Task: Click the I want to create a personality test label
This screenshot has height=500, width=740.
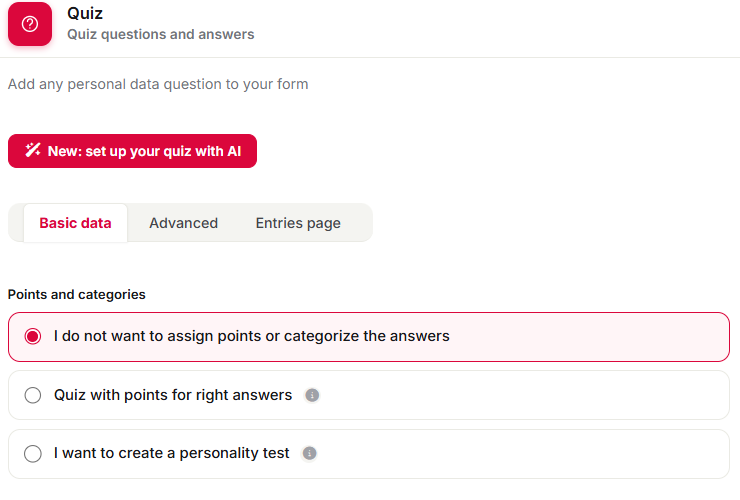Action: tap(171, 453)
